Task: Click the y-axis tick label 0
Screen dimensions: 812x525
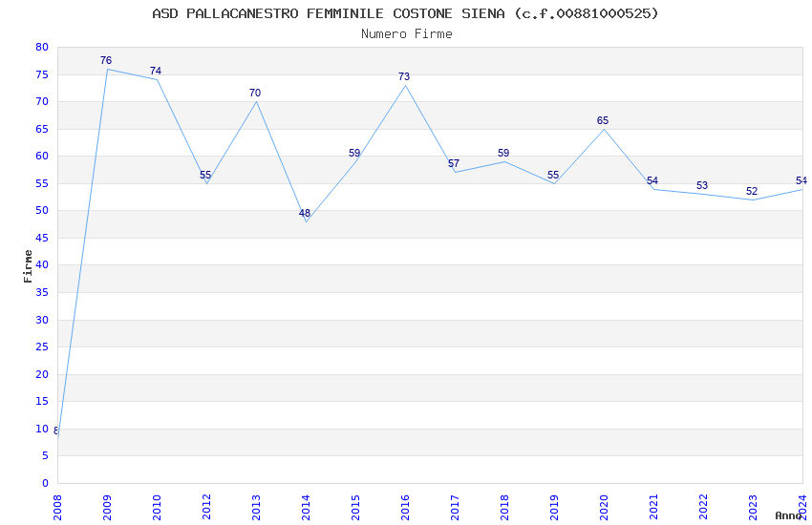Action: [x=46, y=483]
